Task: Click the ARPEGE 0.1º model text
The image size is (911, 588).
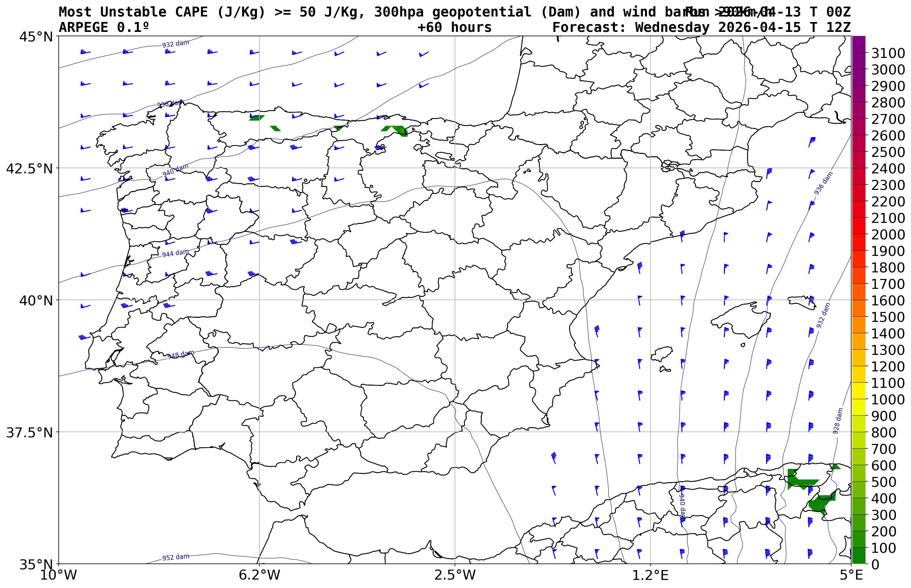Action: point(103,27)
